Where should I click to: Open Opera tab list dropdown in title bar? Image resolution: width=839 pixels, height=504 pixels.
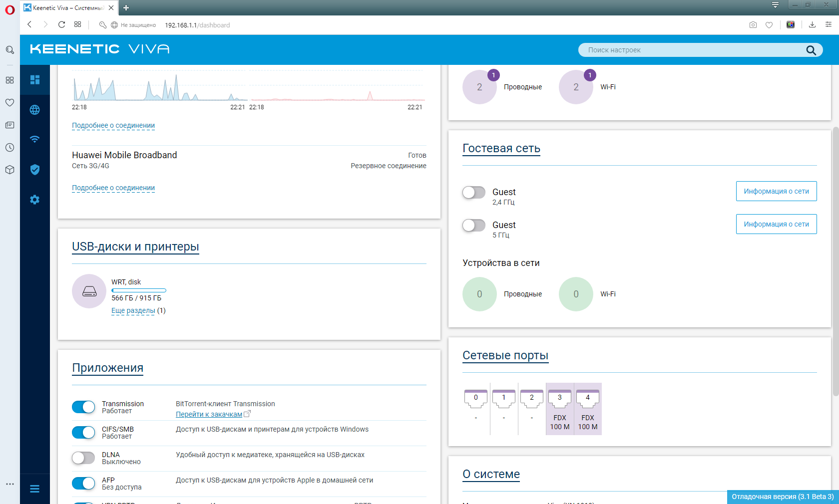click(775, 5)
